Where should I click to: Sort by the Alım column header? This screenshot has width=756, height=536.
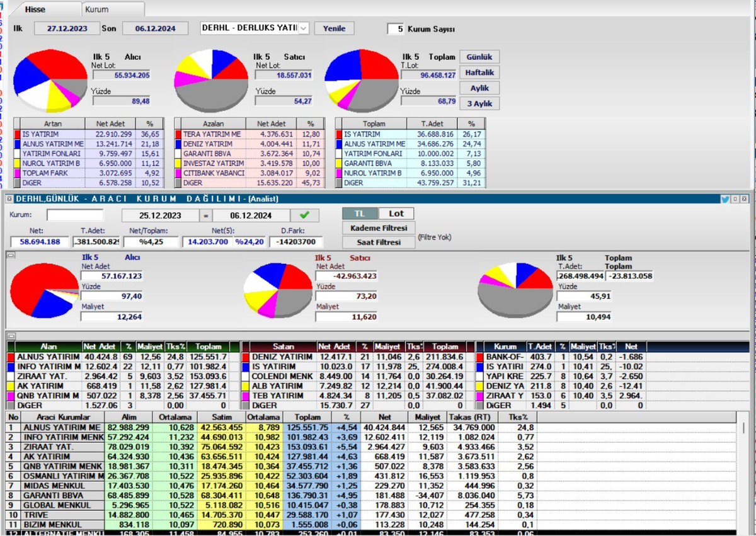coord(127,417)
